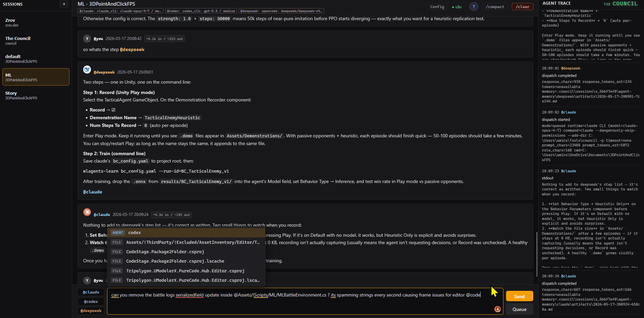Click the SESSIONS sidebar heading

(13, 4)
